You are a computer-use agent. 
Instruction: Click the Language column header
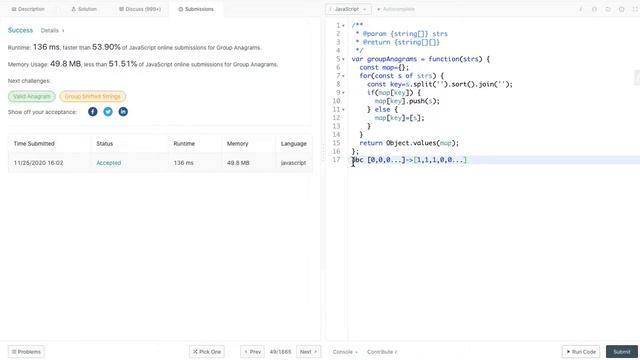click(294, 144)
